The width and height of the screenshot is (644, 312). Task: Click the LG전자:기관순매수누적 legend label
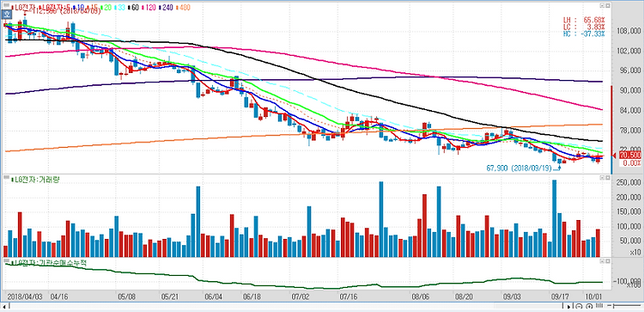tap(48, 263)
